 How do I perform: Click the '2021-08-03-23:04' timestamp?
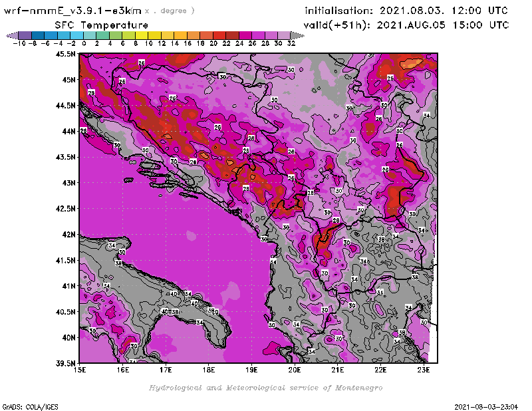click(486, 407)
